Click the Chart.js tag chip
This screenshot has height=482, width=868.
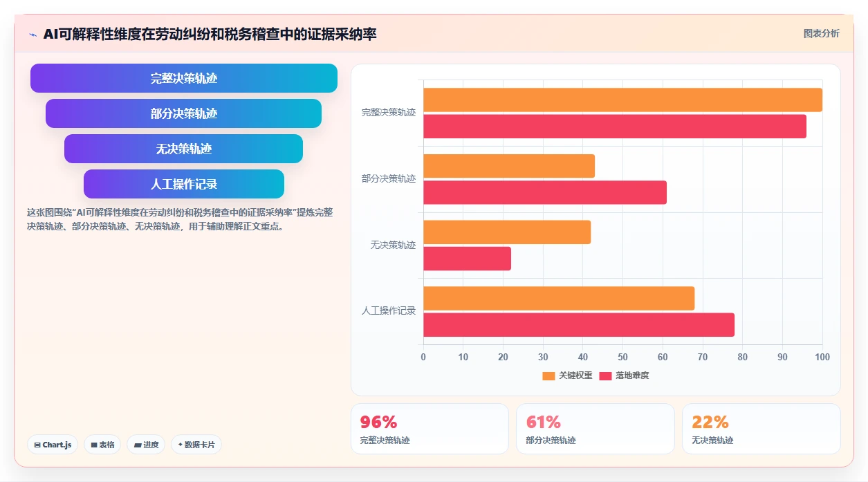(53, 445)
